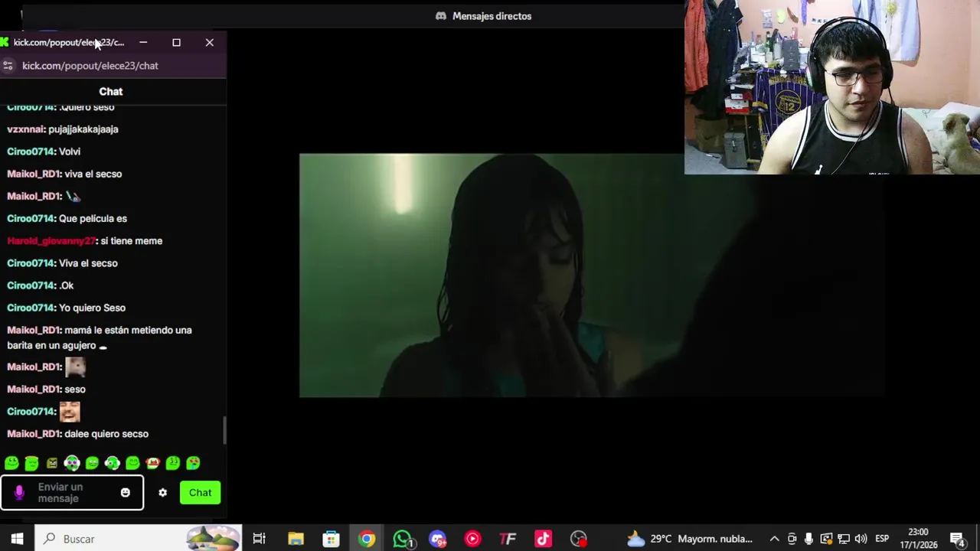Screen dimensions: 980x551
Task: Open vzxnnai user profile
Action: (x=24, y=129)
